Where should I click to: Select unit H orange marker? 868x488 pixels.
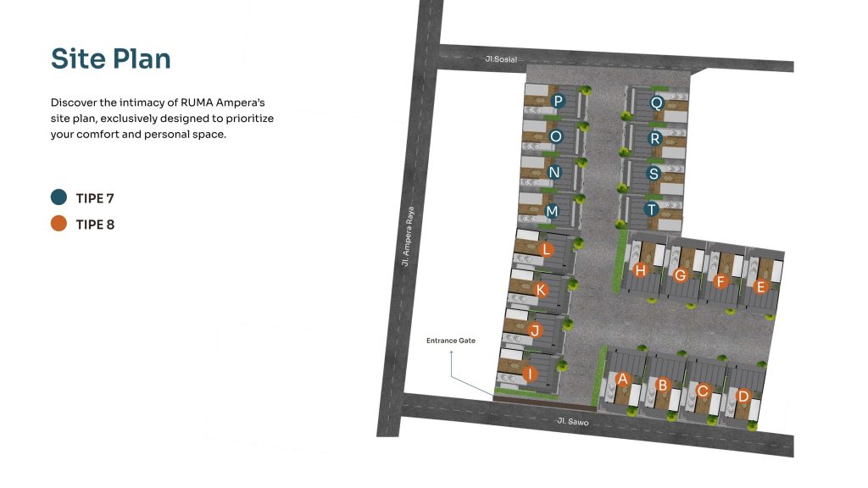click(x=641, y=270)
